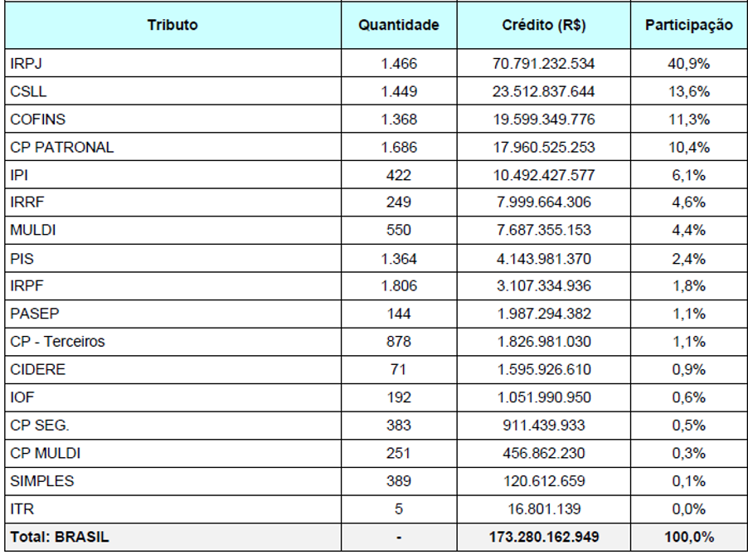This screenshot has height=560, width=748.
Task: Select the CIDERE quantity 71
Action: tap(399, 369)
